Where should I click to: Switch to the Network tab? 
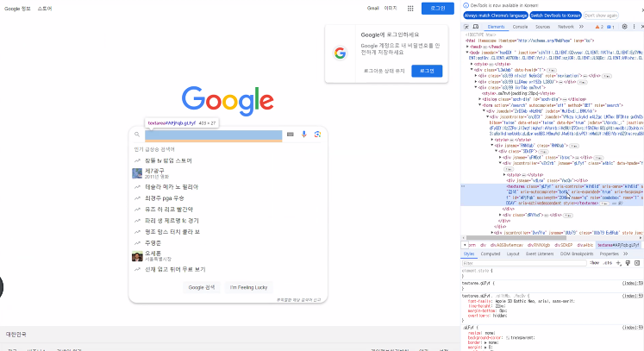pyautogui.click(x=566, y=27)
